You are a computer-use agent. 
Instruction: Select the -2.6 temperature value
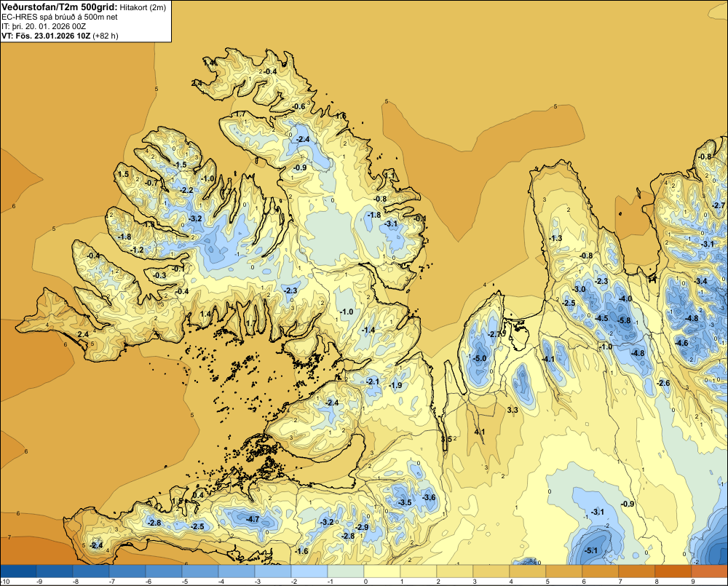[663, 383]
